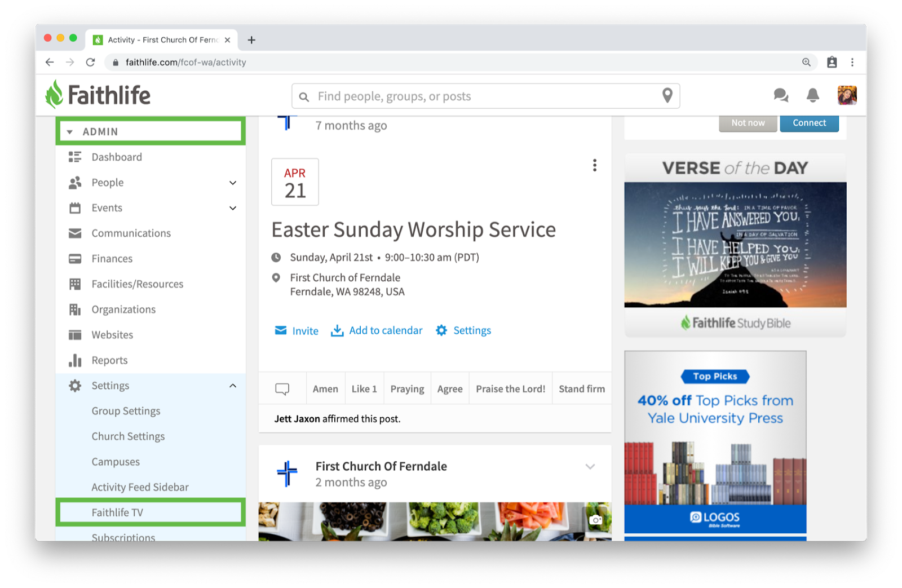Screen dimensions: 902x588
Task: Click the Faithlife logo
Action: (98, 95)
